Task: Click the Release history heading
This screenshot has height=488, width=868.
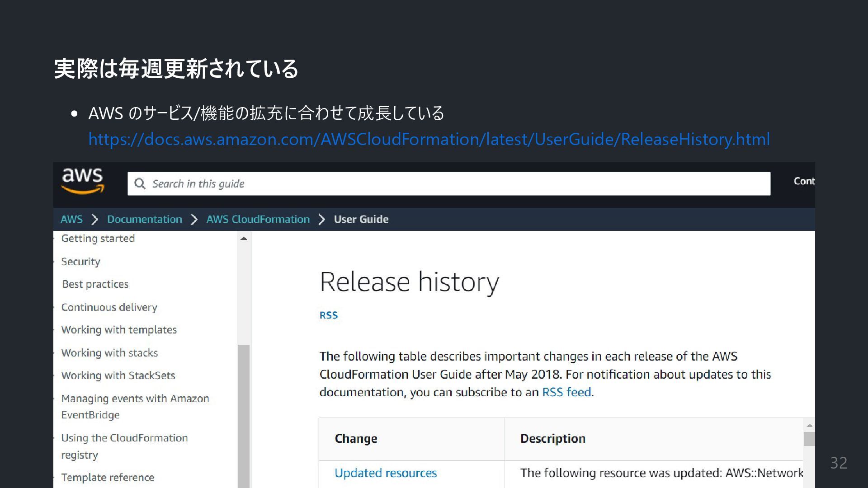Action: tap(409, 282)
